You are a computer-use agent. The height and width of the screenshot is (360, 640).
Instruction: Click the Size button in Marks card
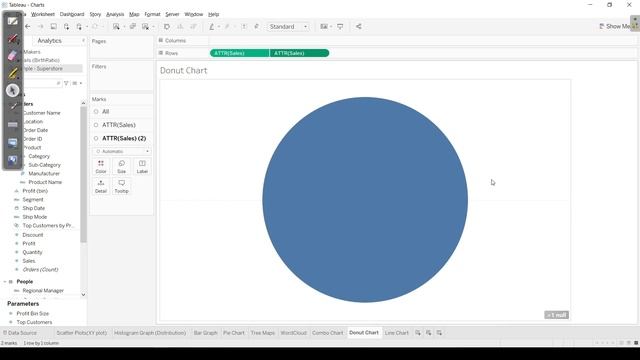tap(122, 167)
